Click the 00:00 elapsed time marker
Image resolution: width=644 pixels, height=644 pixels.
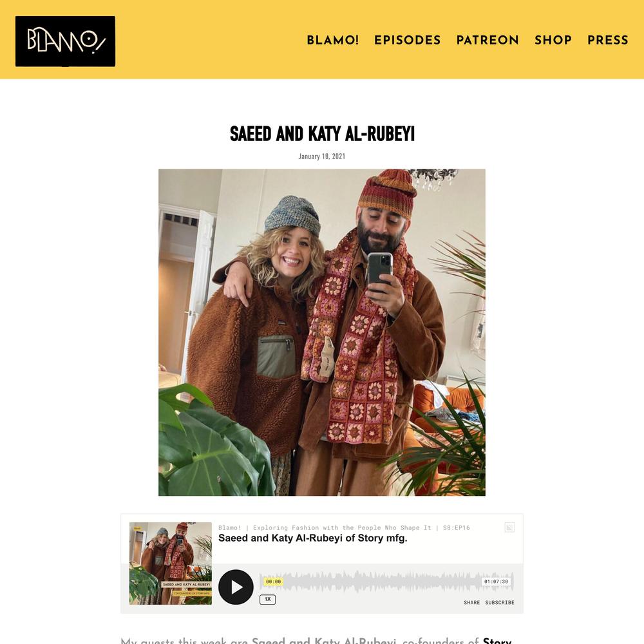pyautogui.click(x=273, y=582)
